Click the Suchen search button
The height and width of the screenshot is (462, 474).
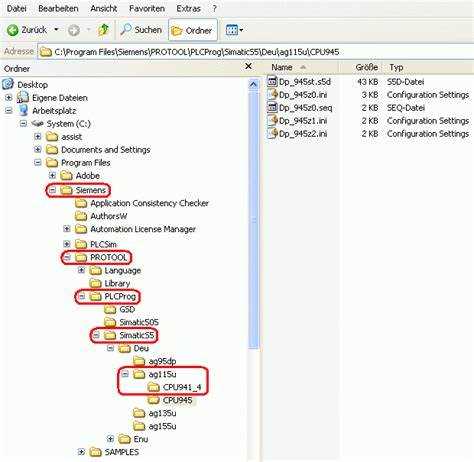pyautogui.click(x=141, y=30)
